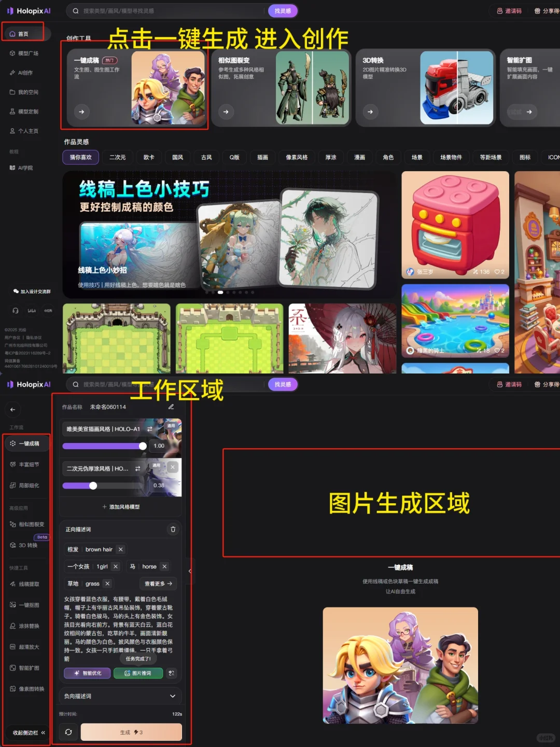Select the 二次元 inspiration tab
Image resolution: width=560 pixels, height=747 pixels.
[117, 157]
